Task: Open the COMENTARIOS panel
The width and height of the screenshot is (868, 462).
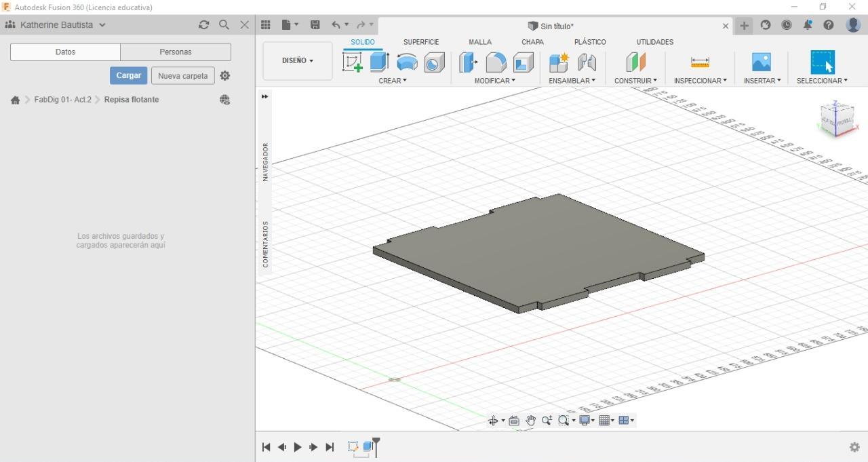Action: tap(265, 244)
